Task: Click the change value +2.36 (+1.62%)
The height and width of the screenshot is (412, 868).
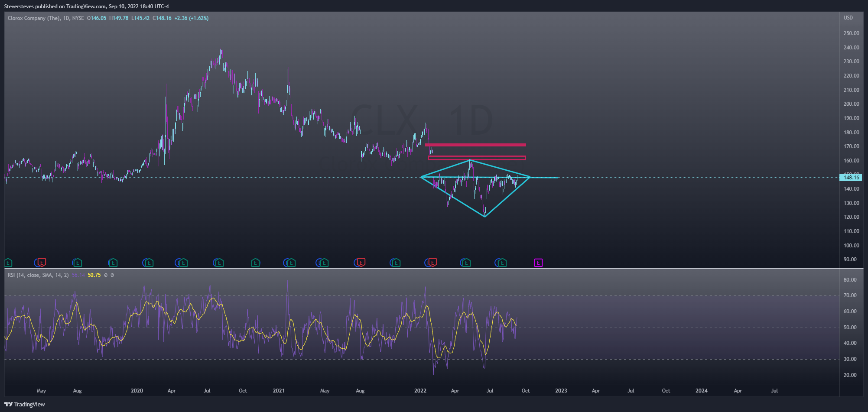Action: click(192, 18)
